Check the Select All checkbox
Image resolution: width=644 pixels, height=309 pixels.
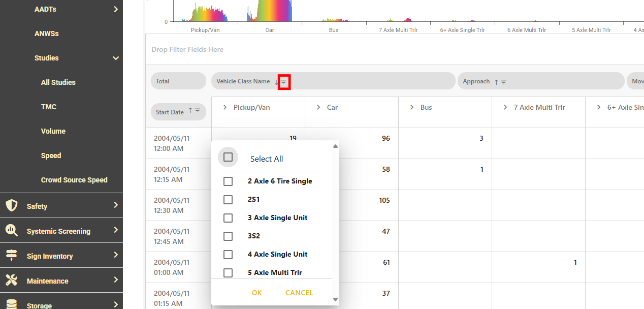tap(228, 158)
